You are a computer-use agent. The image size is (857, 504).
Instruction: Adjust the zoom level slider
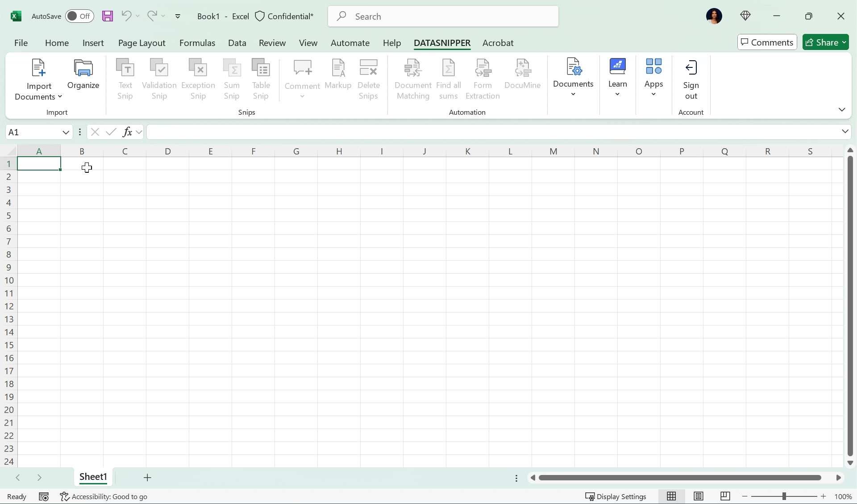(x=784, y=496)
